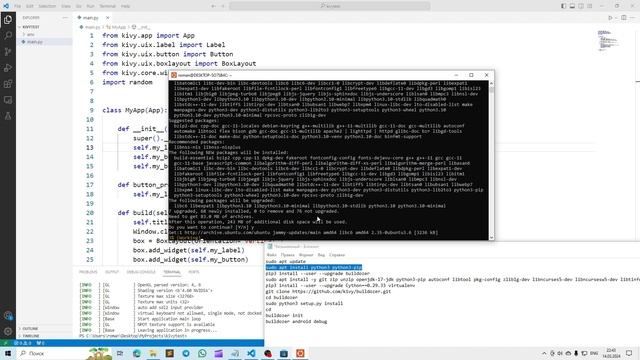Open File menu in VS Code
The width and height of the screenshot is (640, 360).
click(x=18, y=6)
